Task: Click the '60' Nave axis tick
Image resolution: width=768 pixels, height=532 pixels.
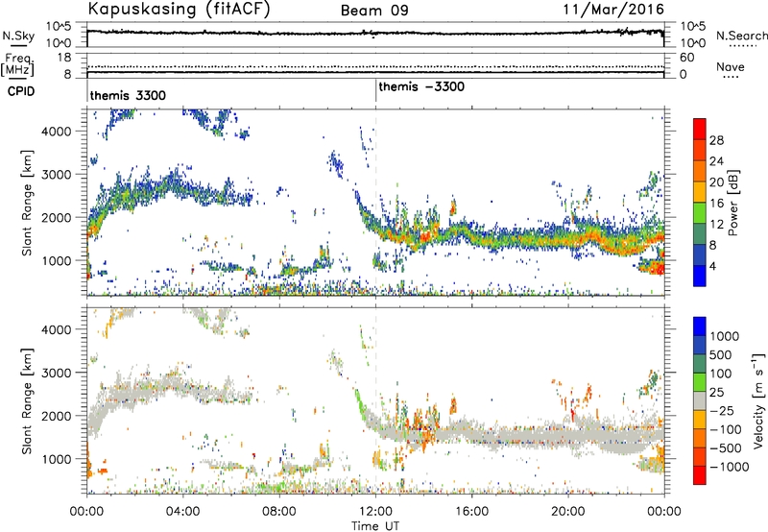Action: (x=687, y=58)
